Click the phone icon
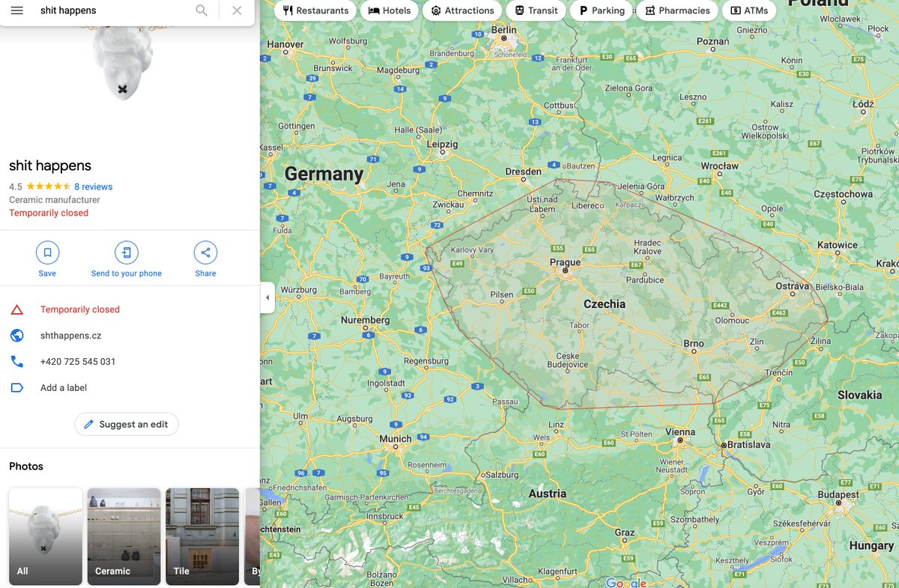 [x=16, y=362]
